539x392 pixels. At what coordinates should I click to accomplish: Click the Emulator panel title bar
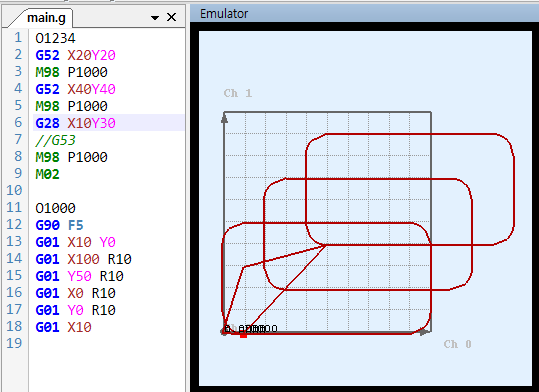click(364, 14)
